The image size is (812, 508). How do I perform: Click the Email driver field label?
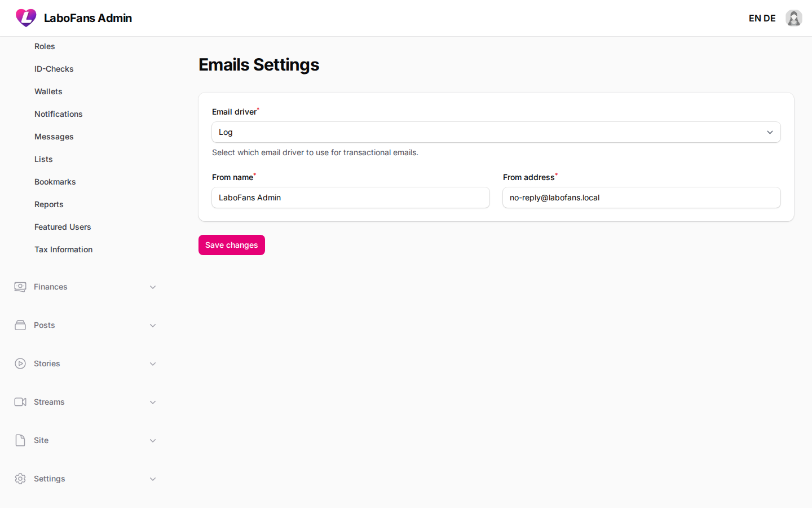235,112
